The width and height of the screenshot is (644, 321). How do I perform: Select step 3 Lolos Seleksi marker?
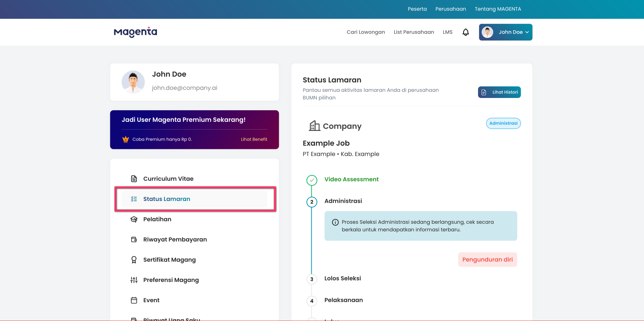[x=312, y=279]
